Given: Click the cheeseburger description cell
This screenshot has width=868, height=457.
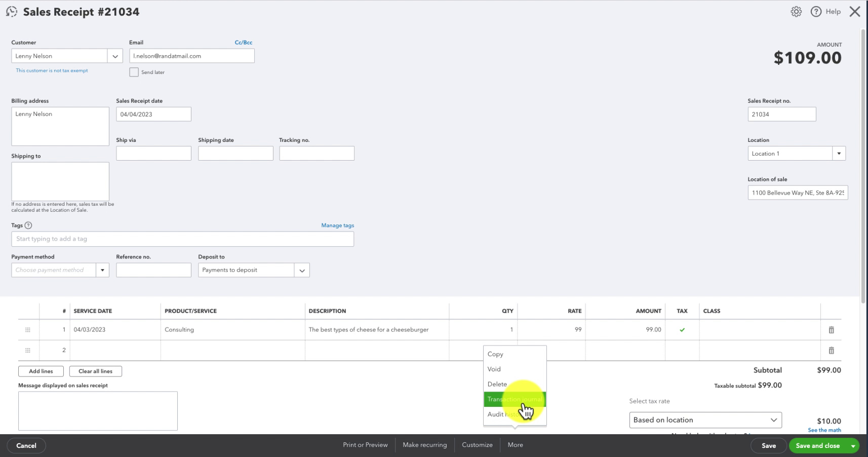Looking at the screenshot, I should 377,330.
